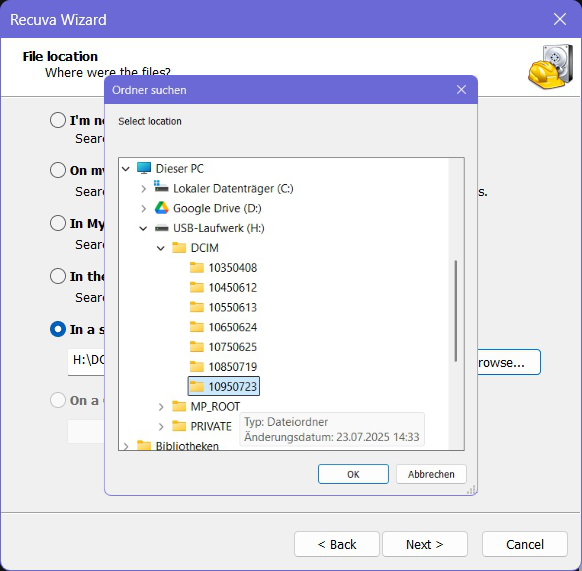The image size is (582, 571).
Task: Click the folder tree vertical scrollbar
Action: click(x=455, y=311)
